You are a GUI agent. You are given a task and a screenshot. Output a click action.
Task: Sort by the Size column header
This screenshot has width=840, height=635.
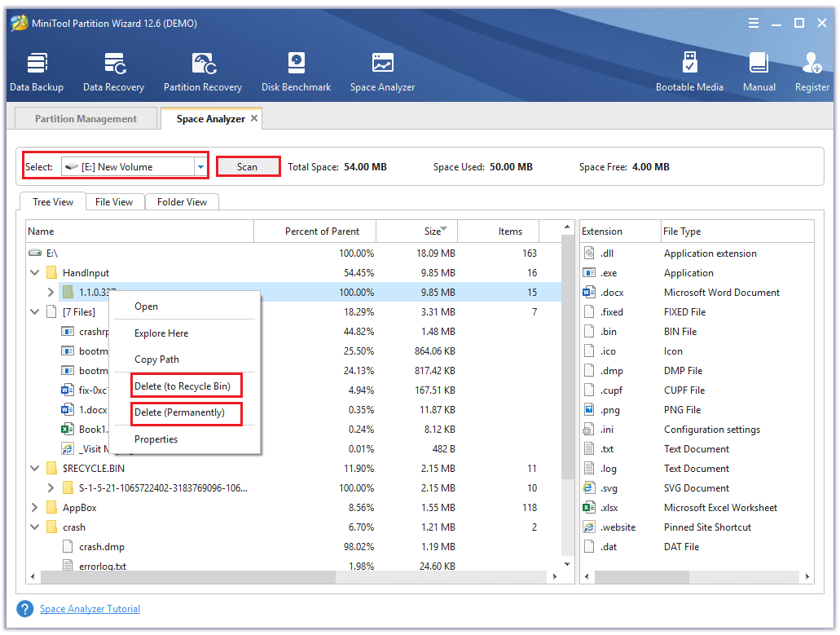click(417, 231)
